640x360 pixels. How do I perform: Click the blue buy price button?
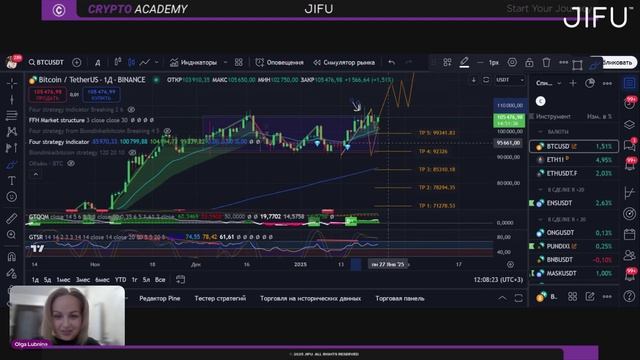point(101,95)
